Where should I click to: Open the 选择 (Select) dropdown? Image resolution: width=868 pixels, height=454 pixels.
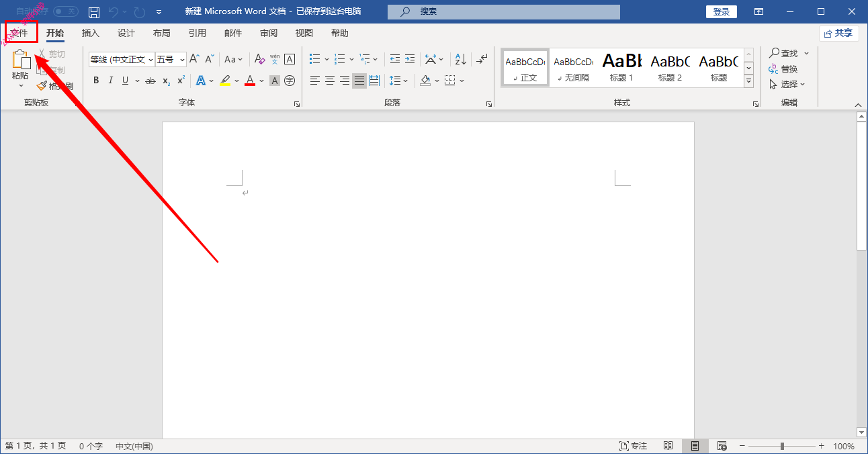[x=787, y=84]
